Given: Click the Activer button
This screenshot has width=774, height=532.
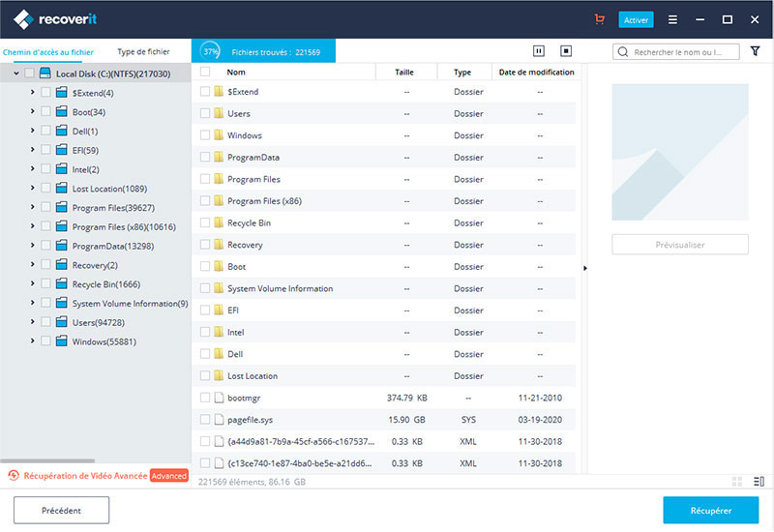Looking at the screenshot, I should 636,19.
